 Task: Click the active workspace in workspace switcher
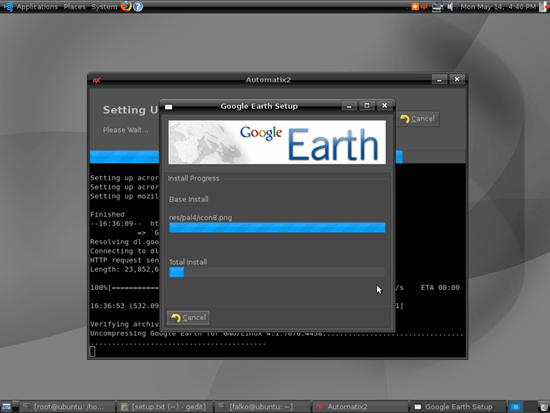[515, 407]
